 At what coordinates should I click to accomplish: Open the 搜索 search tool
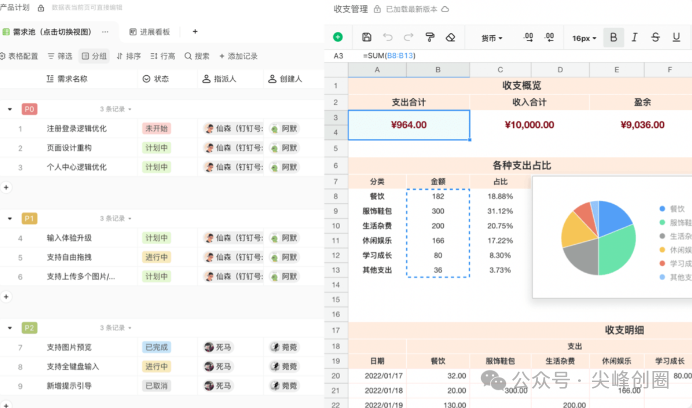[197, 56]
